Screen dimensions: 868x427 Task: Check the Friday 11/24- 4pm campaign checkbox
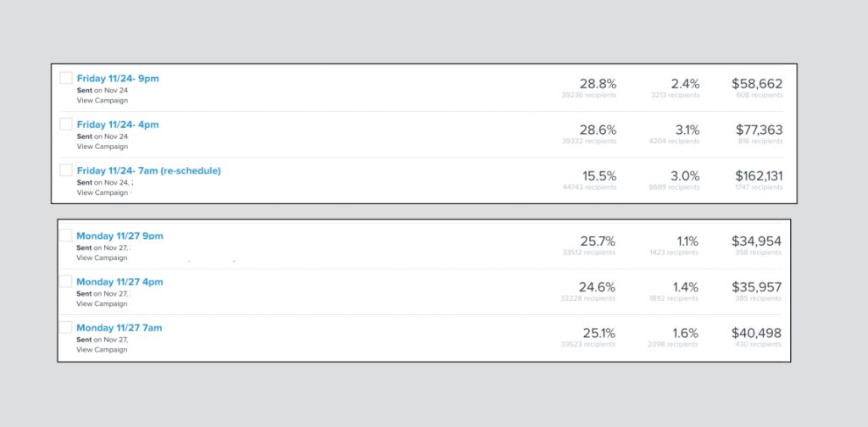[x=66, y=124]
